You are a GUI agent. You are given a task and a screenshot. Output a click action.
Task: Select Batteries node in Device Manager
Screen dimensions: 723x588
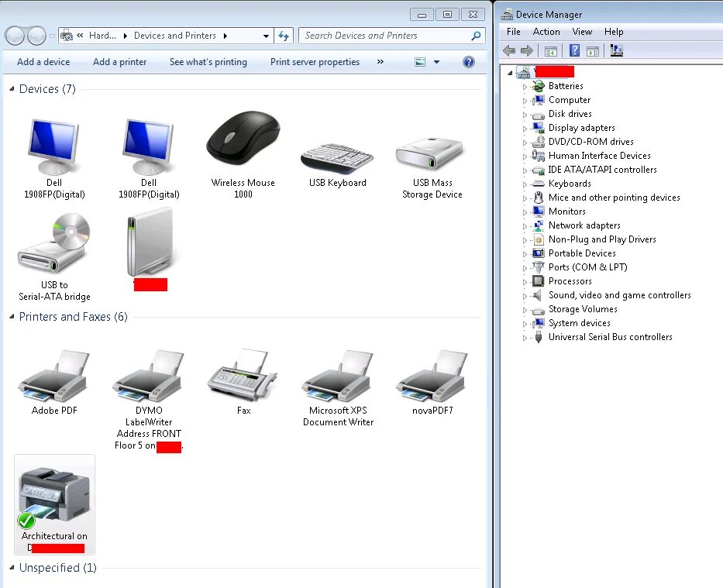pyautogui.click(x=566, y=86)
